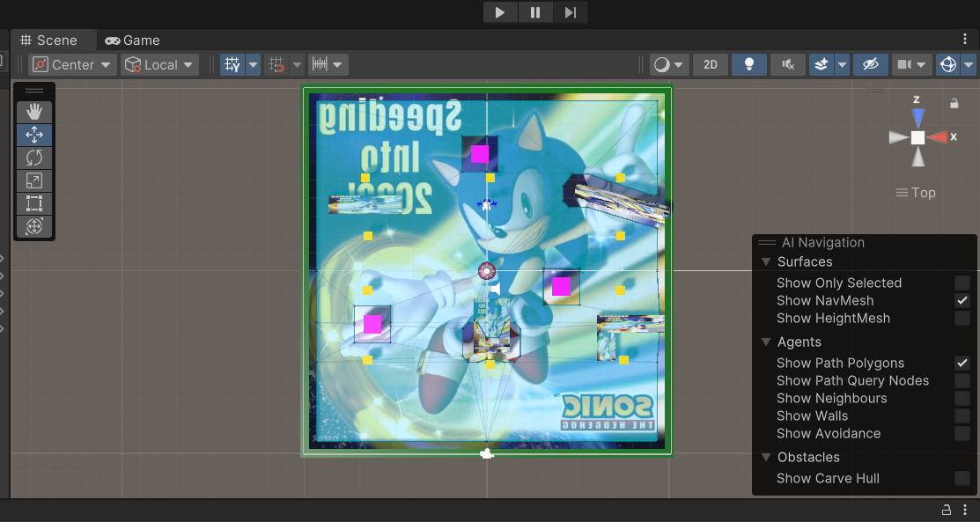Select the Transform tool
The height and width of the screenshot is (522, 980).
tap(34, 226)
